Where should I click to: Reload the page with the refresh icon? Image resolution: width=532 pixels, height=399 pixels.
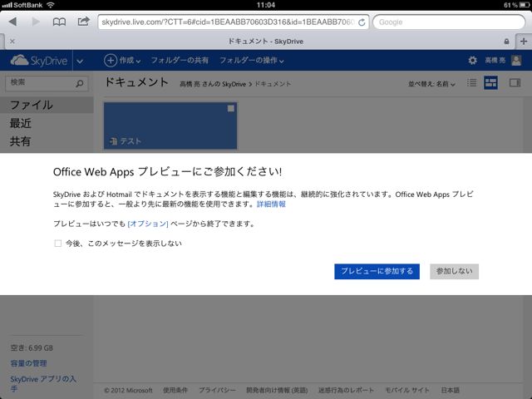pyautogui.click(x=362, y=22)
